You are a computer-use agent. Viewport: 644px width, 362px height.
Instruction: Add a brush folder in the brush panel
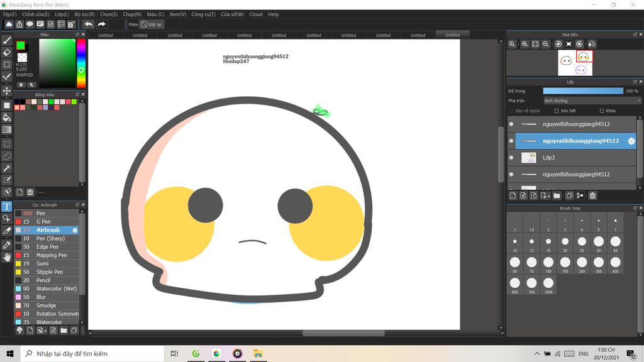(64, 331)
